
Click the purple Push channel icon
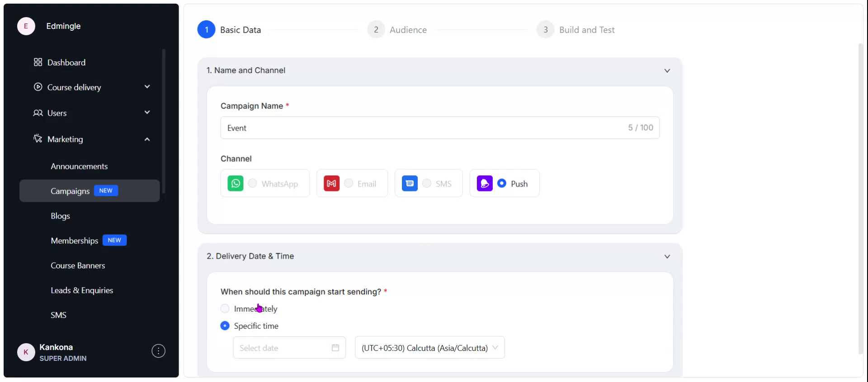[x=485, y=183]
